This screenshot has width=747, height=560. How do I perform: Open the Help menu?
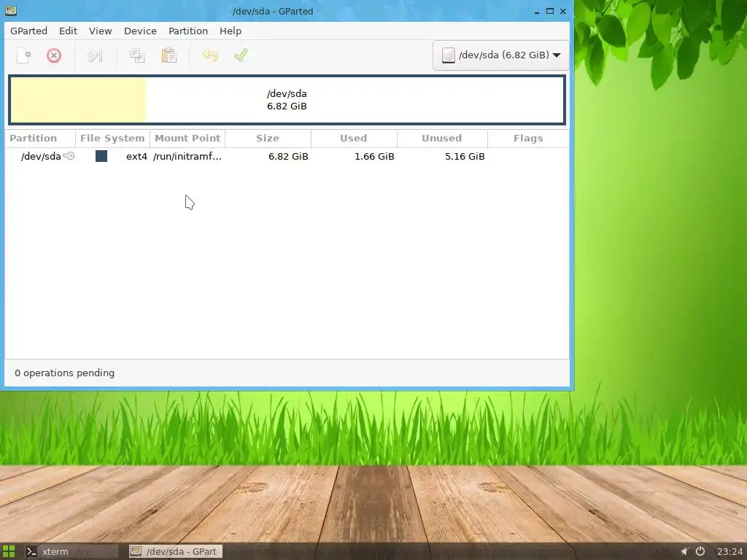click(x=231, y=31)
